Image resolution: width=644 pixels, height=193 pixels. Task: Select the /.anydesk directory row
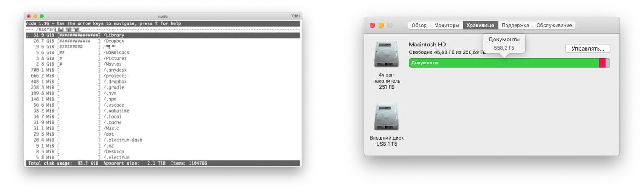click(x=115, y=70)
